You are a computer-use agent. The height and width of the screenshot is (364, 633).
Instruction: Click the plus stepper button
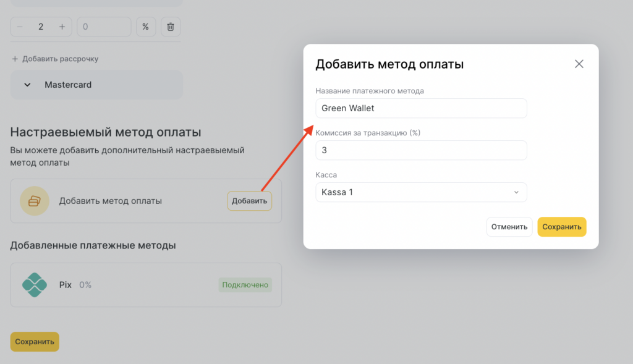tap(62, 27)
